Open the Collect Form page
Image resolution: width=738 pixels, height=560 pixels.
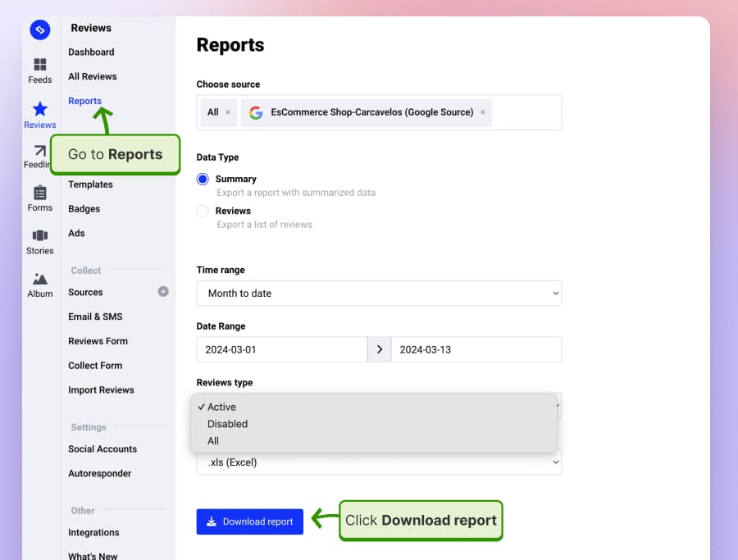pyautogui.click(x=95, y=366)
